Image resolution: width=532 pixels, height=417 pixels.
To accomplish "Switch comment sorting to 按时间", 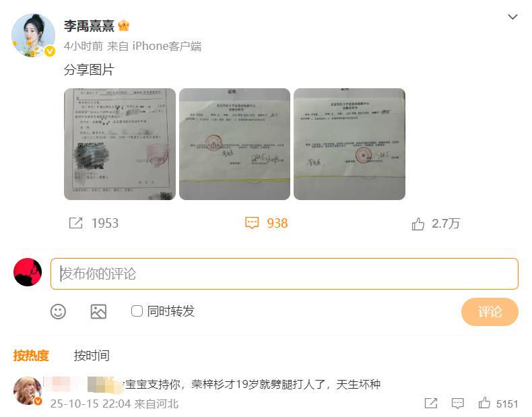I will [92, 355].
